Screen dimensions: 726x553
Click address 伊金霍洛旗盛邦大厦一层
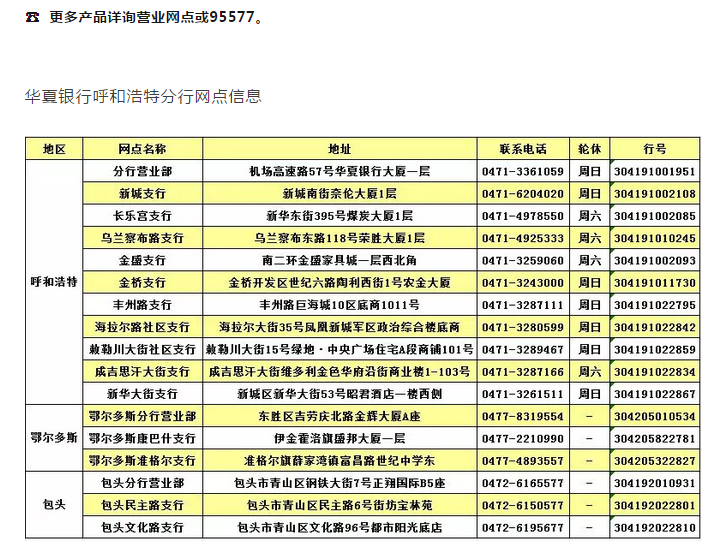pyautogui.click(x=340, y=438)
